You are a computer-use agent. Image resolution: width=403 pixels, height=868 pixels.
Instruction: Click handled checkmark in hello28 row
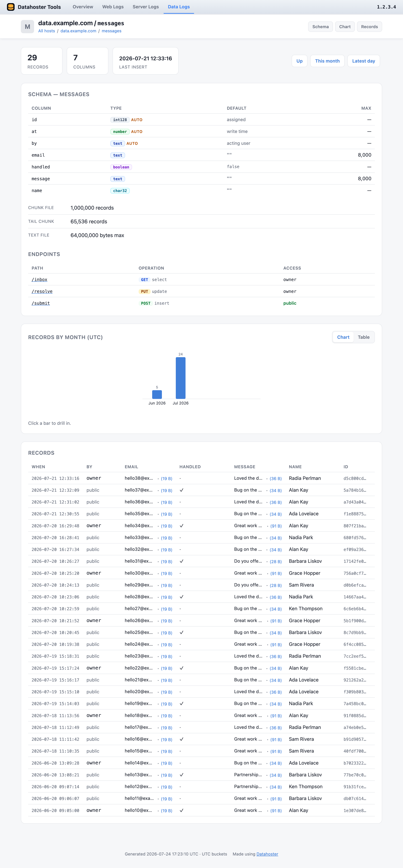point(182,597)
